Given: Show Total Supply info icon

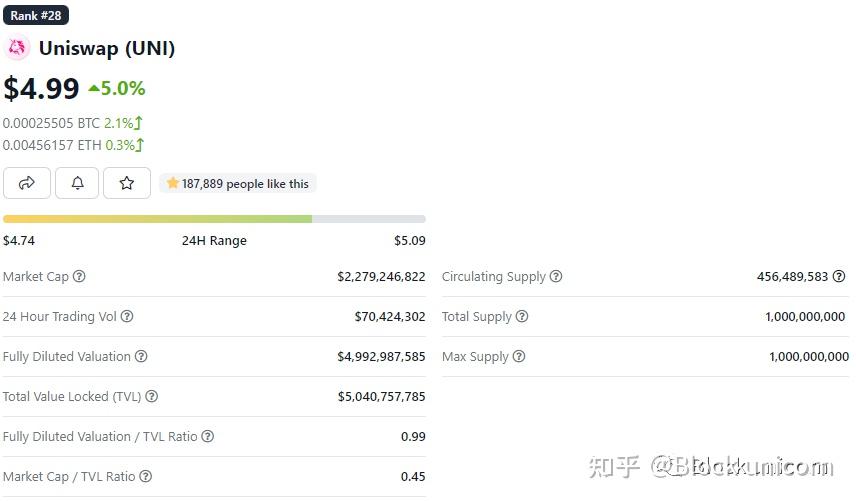Looking at the screenshot, I should coord(522,317).
